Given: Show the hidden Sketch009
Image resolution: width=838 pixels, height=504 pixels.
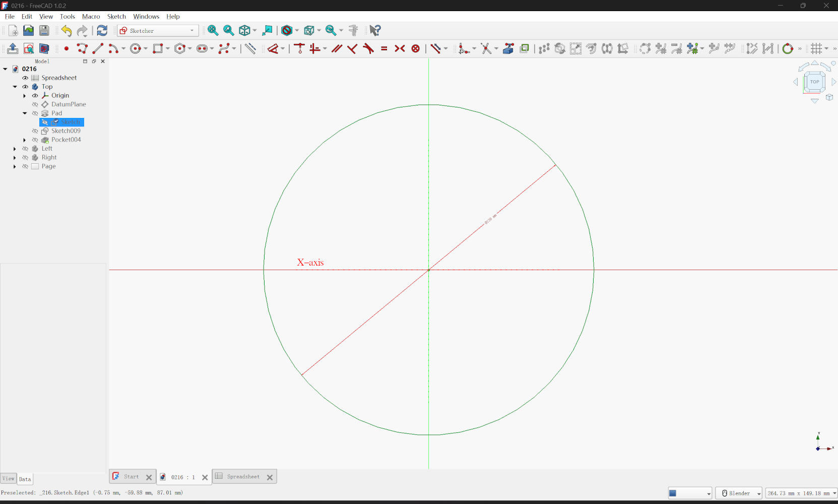Looking at the screenshot, I should click(x=35, y=131).
